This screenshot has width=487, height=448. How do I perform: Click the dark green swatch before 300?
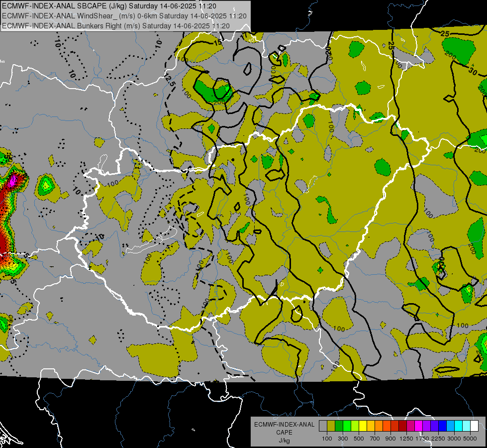point(339,426)
